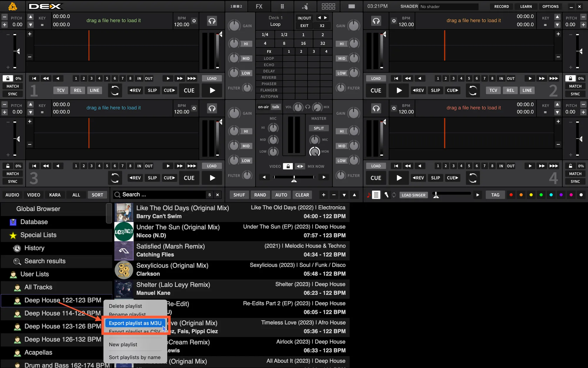Image resolution: width=588 pixels, height=368 pixels.
Task: Click the playlist list view icon
Action: 376,195
